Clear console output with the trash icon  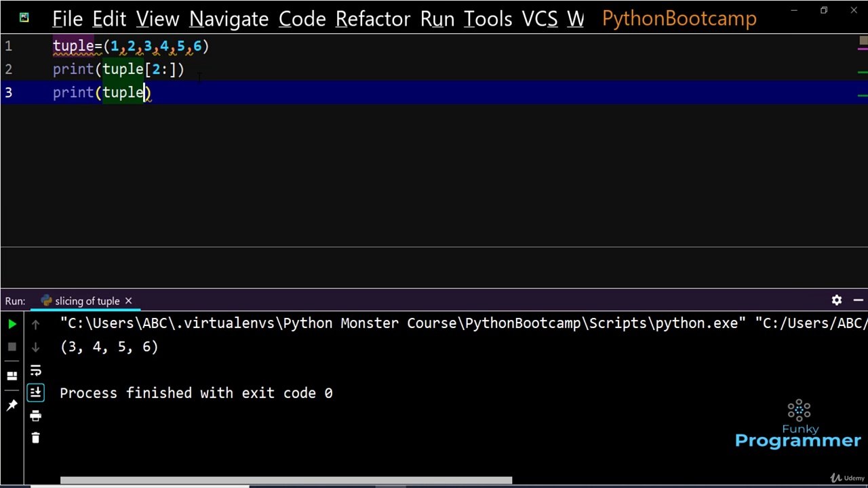pyautogui.click(x=35, y=439)
